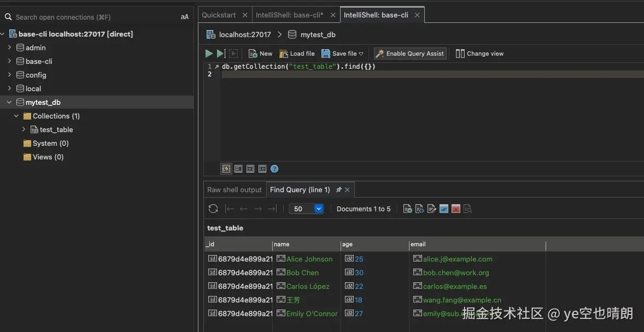Click the name column header
This screenshot has width=644, height=332.
click(x=306, y=244)
